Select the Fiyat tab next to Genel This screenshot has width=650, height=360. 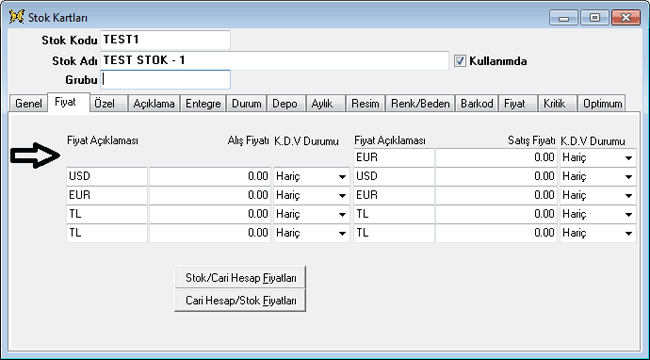68,102
